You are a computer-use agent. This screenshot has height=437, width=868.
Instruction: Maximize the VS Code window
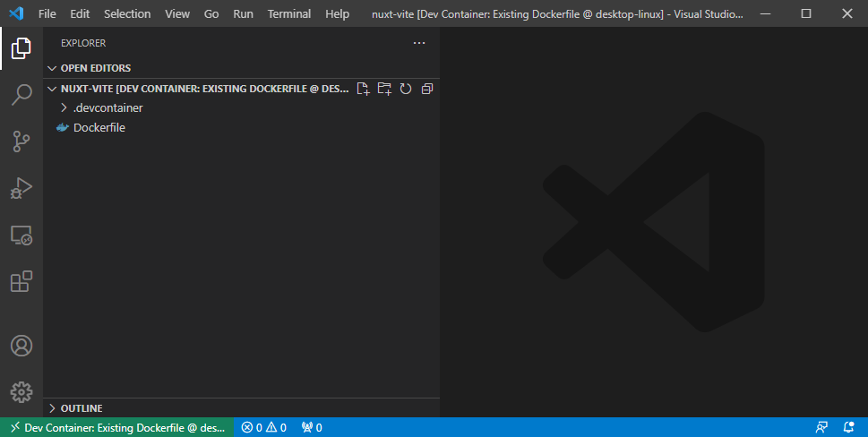pos(806,13)
